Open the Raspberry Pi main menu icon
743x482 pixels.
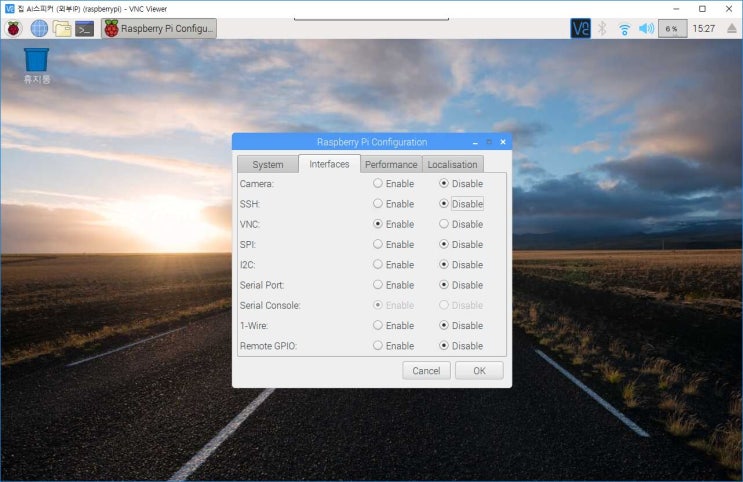coord(14,28)
